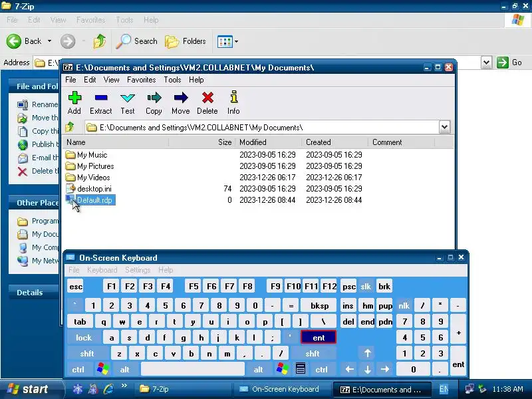Viewport: 532px width, 399px height.
Task: Run Test from the 7-Zip toolbar
Action: coord(128,102)
